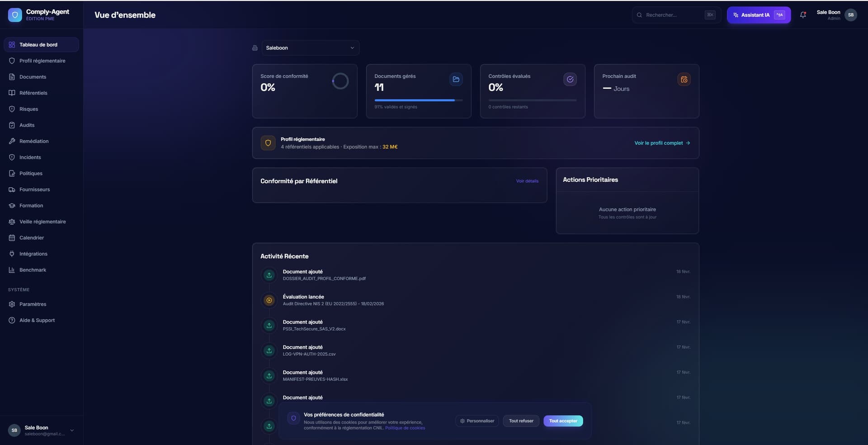Screen dimensions: 868x445
Task: Click the SB avatar in top right
Action: coord(850,15)
